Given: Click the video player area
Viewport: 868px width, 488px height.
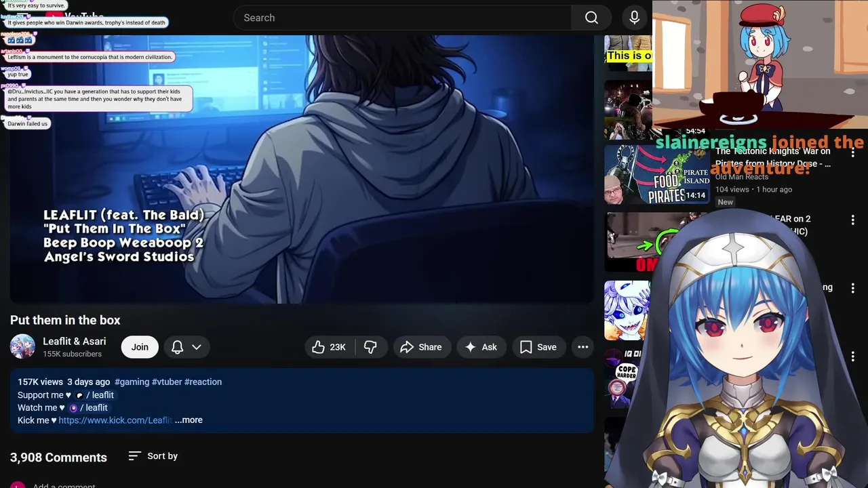Looking at the screenshot, I should [302, 169].
